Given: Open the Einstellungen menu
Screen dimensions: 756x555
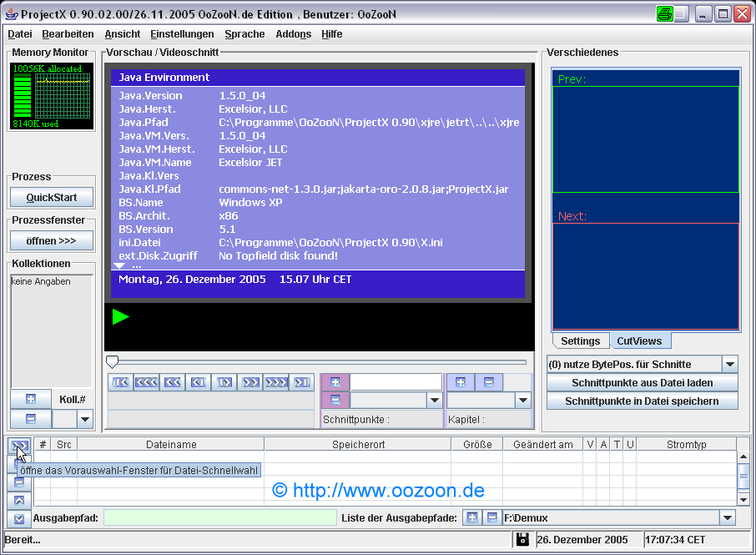Looking at the screenshot, I should pyautogui.click(x=182, y=34).
